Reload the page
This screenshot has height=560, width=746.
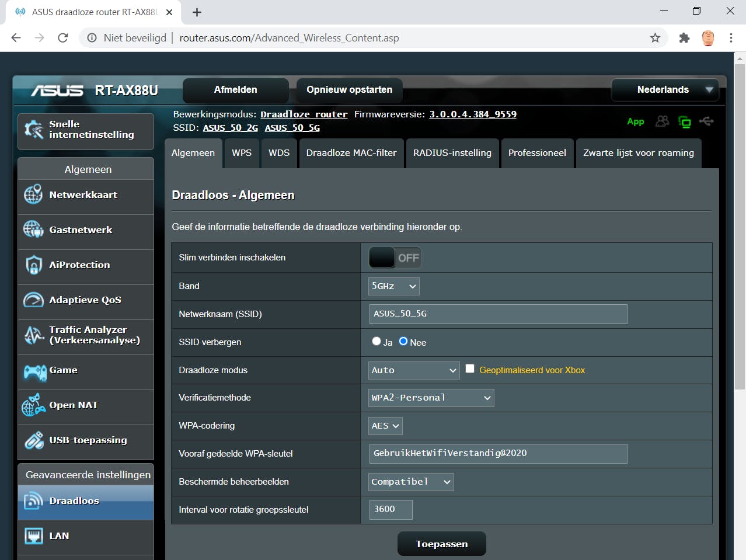[x=63, y=38]
